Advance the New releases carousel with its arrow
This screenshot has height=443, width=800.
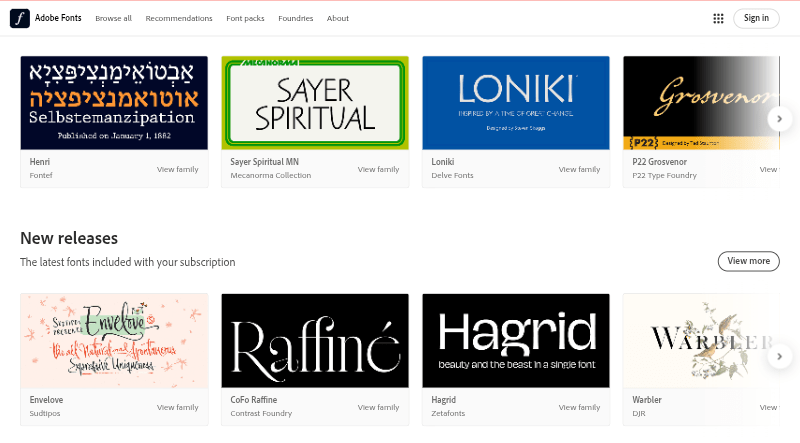[x=779, y=356]
